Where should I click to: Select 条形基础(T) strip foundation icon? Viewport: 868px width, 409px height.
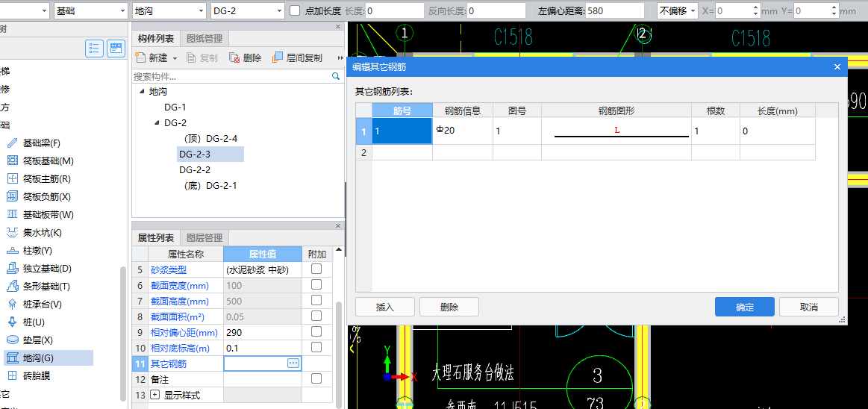click(12, 286)
